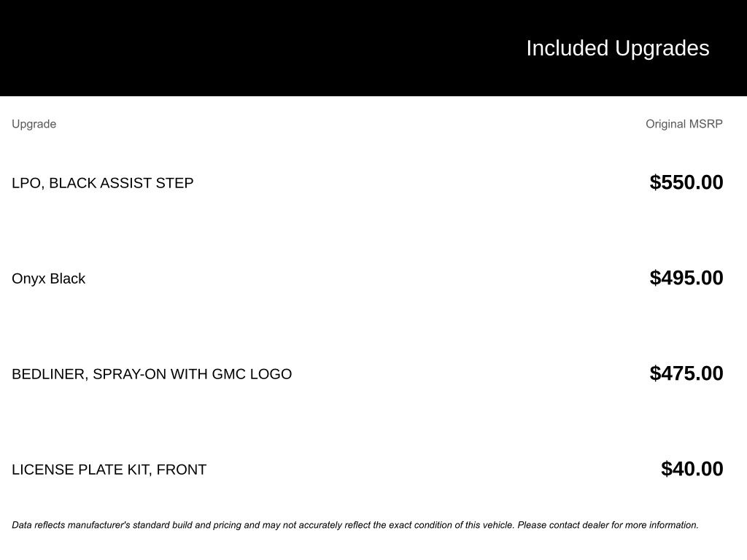Screen dimensions: 747x560
Task: Click the $475.00 price
Action: point(686,373)
